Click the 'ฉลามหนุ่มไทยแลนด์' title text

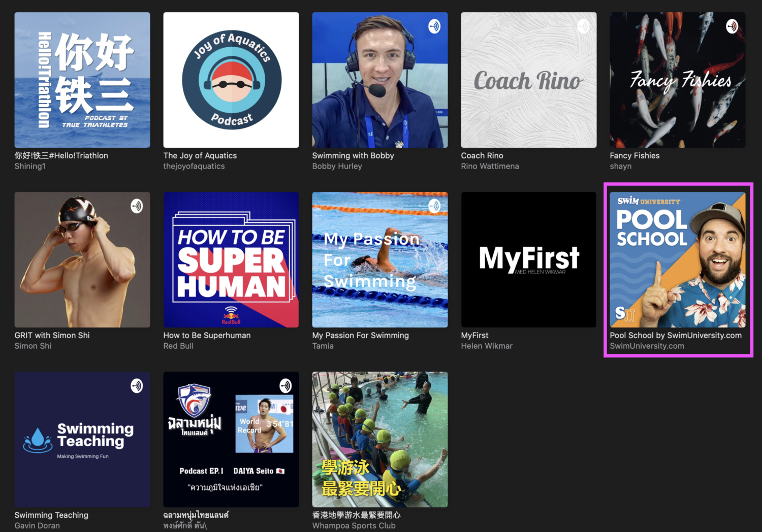[x=196, y=515]
